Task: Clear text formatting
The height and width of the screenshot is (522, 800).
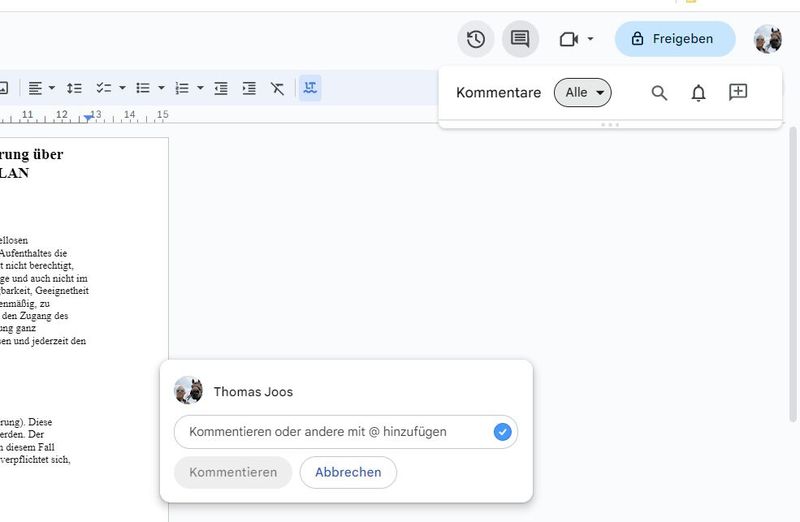Action: [x=277, y=88]
